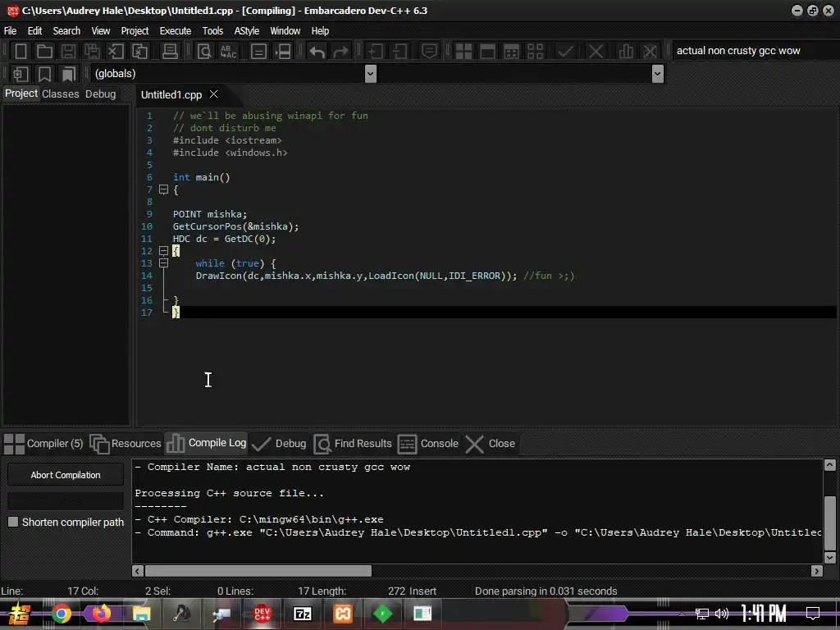Screen dimensions: 840x630
Task: Switch to the Classes side tab
Action: (x=61, y=94)
